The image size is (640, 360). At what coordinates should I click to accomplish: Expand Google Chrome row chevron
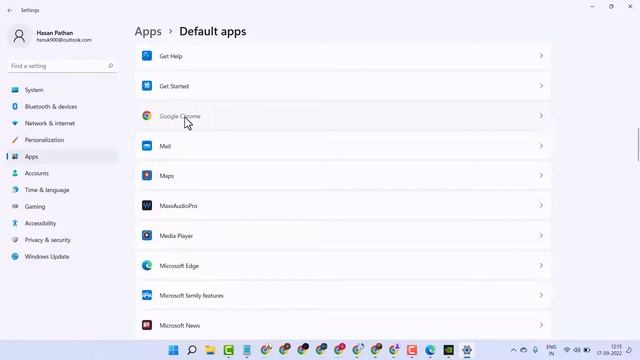[x=541, y=116]
